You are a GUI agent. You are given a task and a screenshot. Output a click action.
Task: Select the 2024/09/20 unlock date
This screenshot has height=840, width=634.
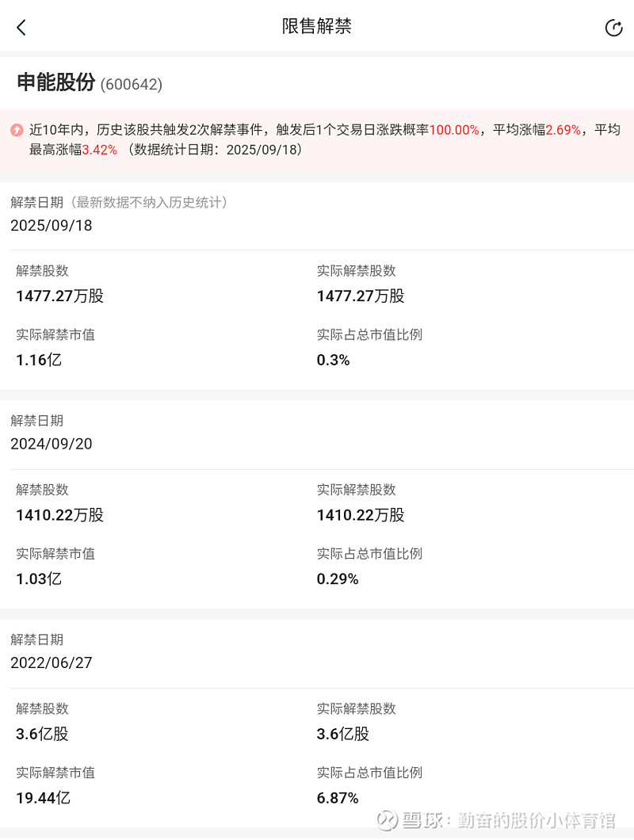[x=52, y=444]
